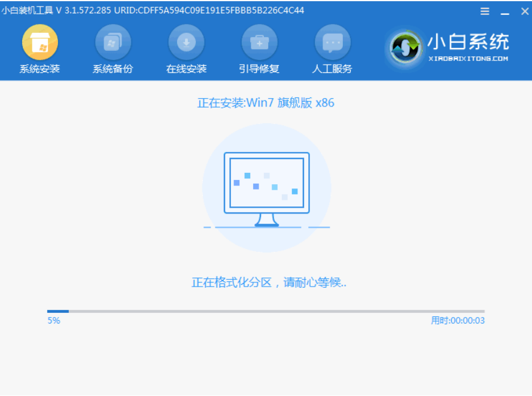
Task: Click the monitor illustration in the center
Action: click(x=266, y=188)
